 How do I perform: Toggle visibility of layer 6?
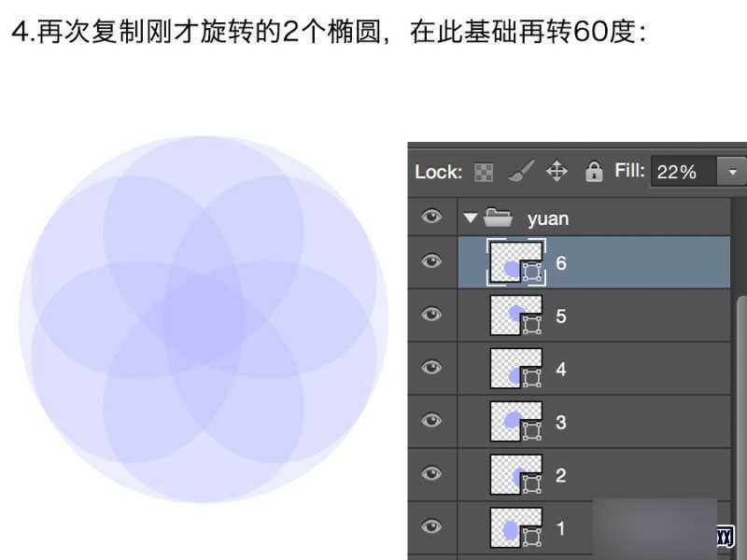tap(431, 262)
